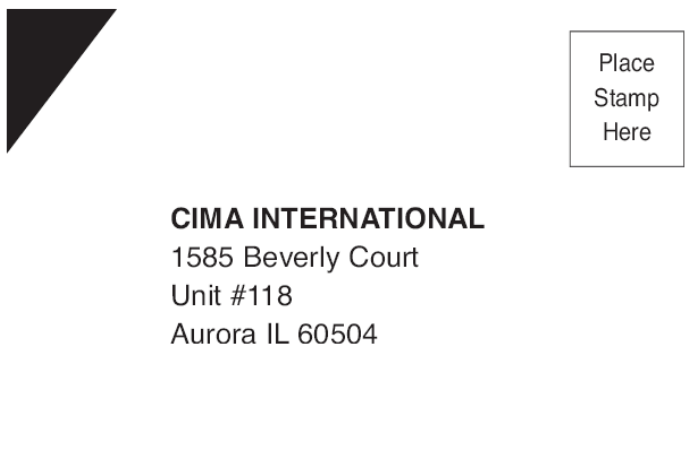Screen dimensions: 696x475
Task: Click the ZIP code 60504
Action: pyautogui.click(x=337, y=334)
